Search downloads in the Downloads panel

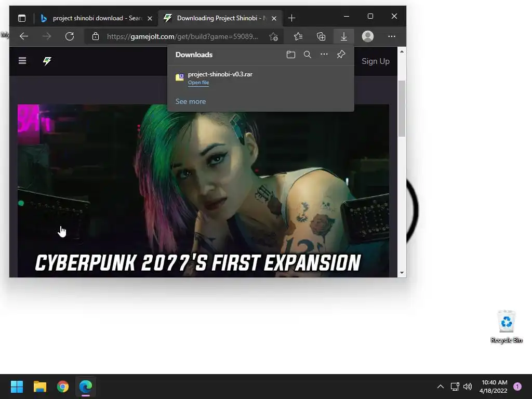(x=308, y=55)
